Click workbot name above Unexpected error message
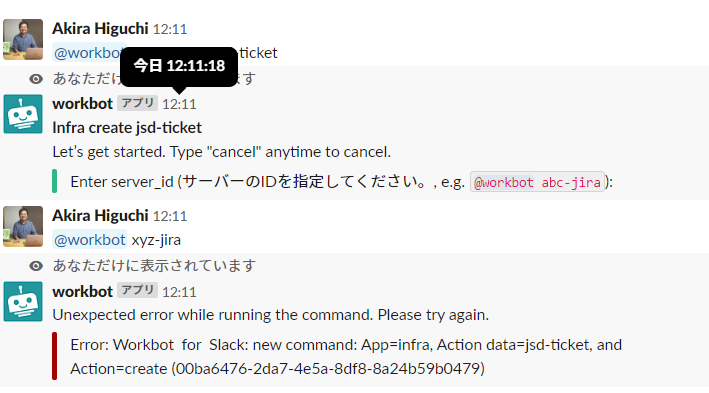Viewport: 709px width, 393px height. tap(82, 292)
